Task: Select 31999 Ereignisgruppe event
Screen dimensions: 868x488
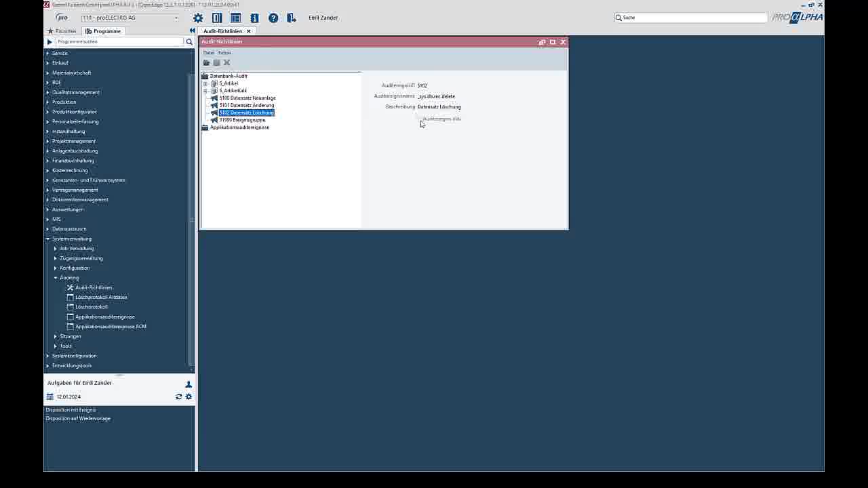Action: pos(242,121)
